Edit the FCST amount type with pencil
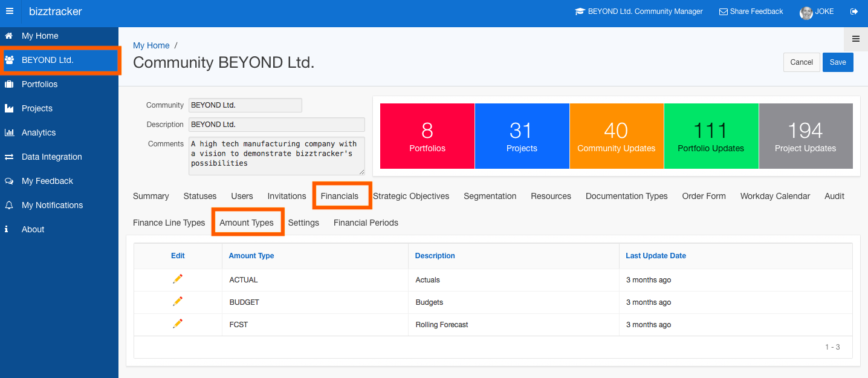Screen dimensions: 868x378 pos(178,324)
